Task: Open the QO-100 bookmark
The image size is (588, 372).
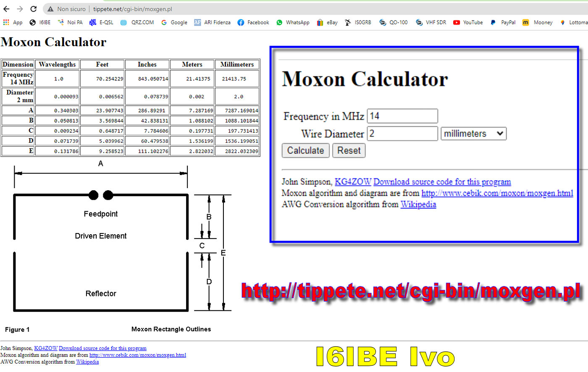Action: coord(394,22)
